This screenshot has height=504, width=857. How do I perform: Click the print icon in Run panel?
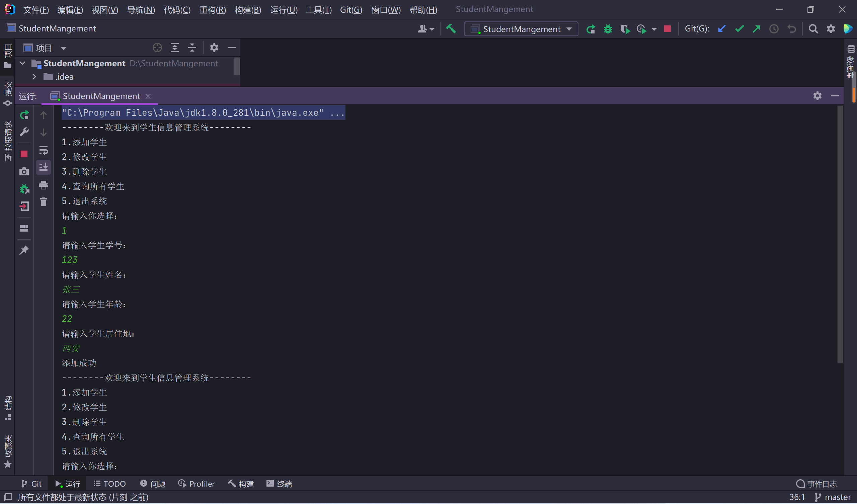pos(44,185)
